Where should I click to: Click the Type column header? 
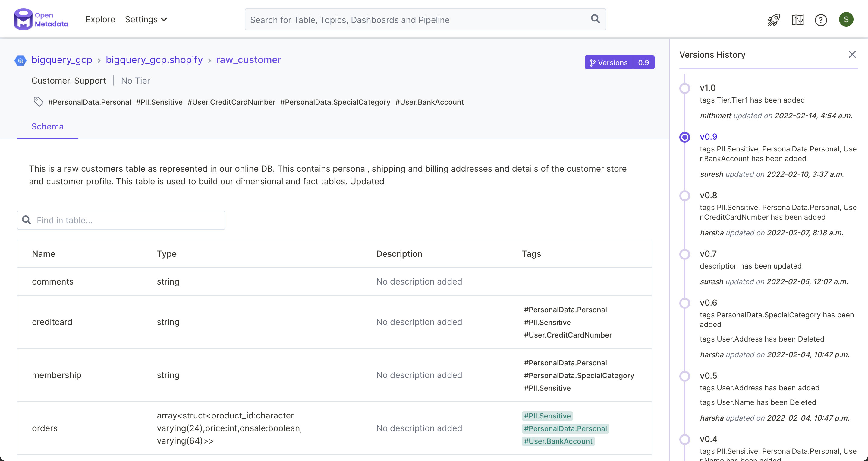pos(166,254)
